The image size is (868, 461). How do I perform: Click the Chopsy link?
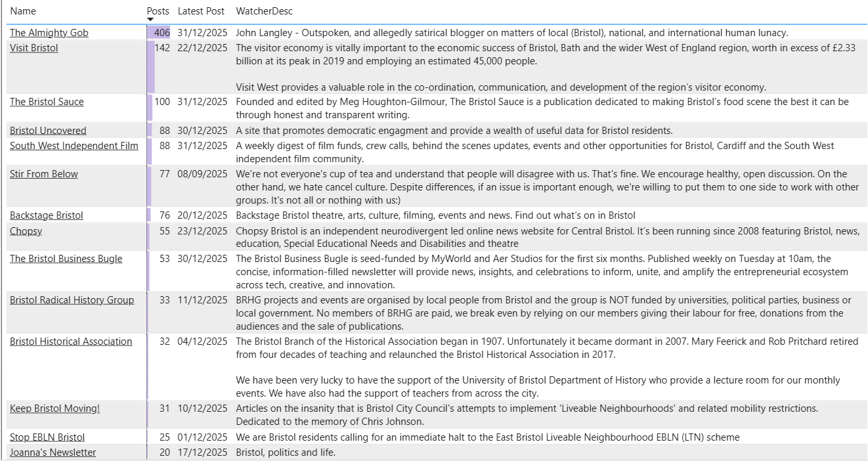[26, 231]
